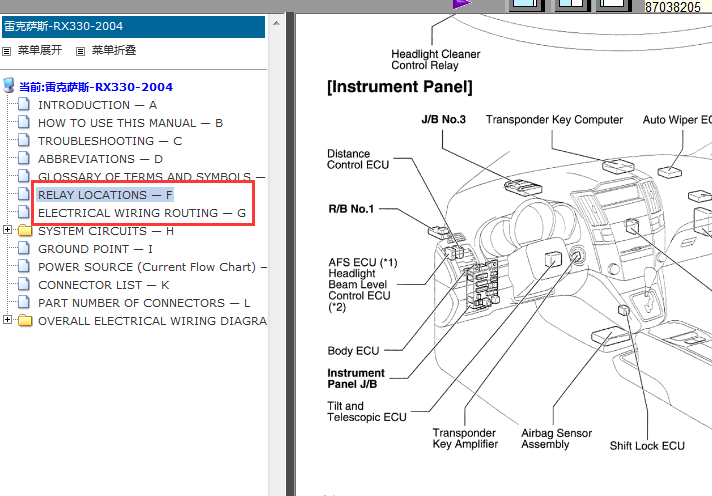Click page icon beside INTRODUCTION — A
Screen dimensions: 712x496
24,104
